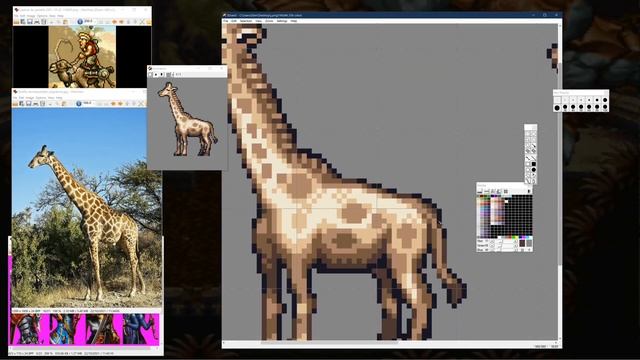
Task: Open the File menu in the pixel editor window
Action: [225, 21]
